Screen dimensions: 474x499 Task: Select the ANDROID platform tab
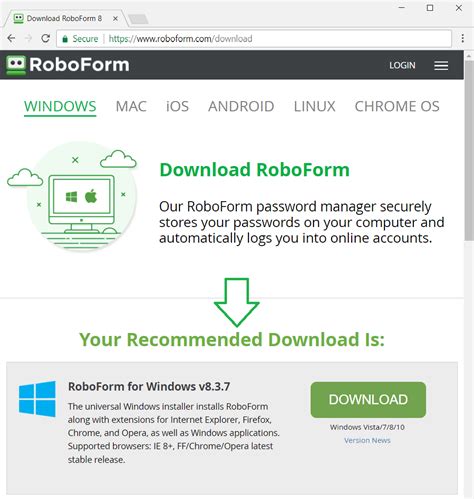point(241,107)
